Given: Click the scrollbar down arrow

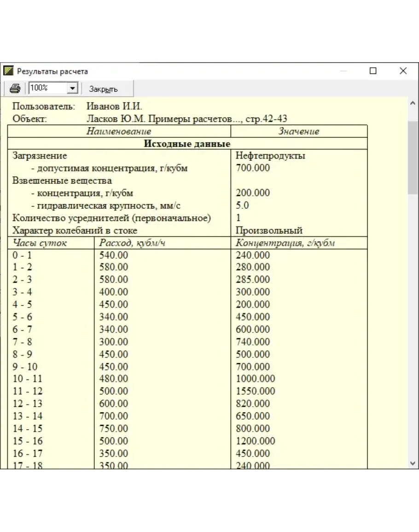Looking at the screenshot, I should (x=412, y=463).
